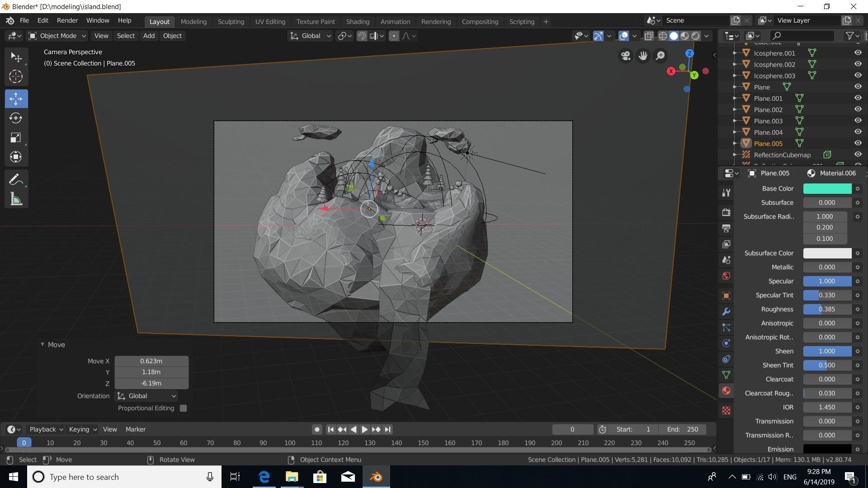The width and height of the screenshot is (868, 488).
Task: Open the Render menu
Action: (x=67, y=20)
